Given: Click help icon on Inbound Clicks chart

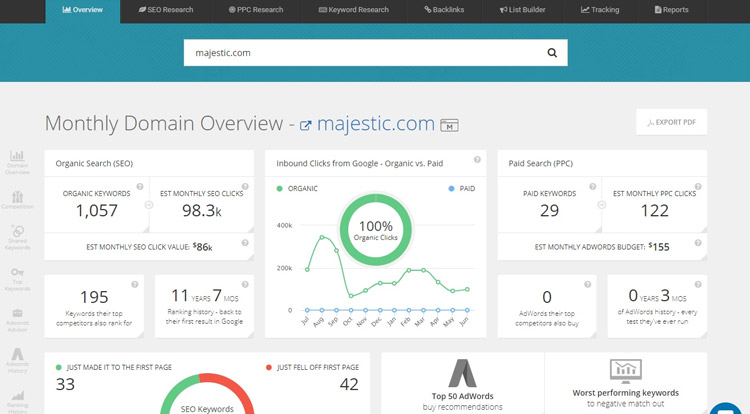Looking at the screenshot, I should coord(477,160).
